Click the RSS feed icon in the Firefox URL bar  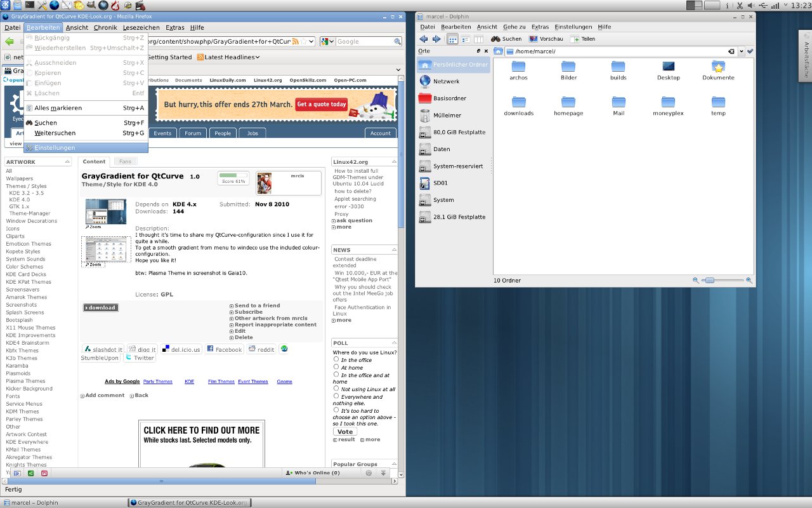295,41
